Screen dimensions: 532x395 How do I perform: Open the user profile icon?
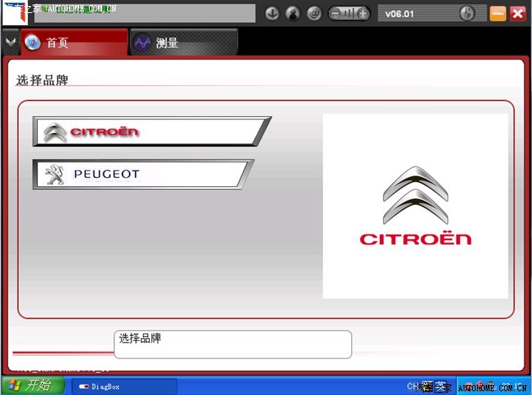tap(293, 14)
